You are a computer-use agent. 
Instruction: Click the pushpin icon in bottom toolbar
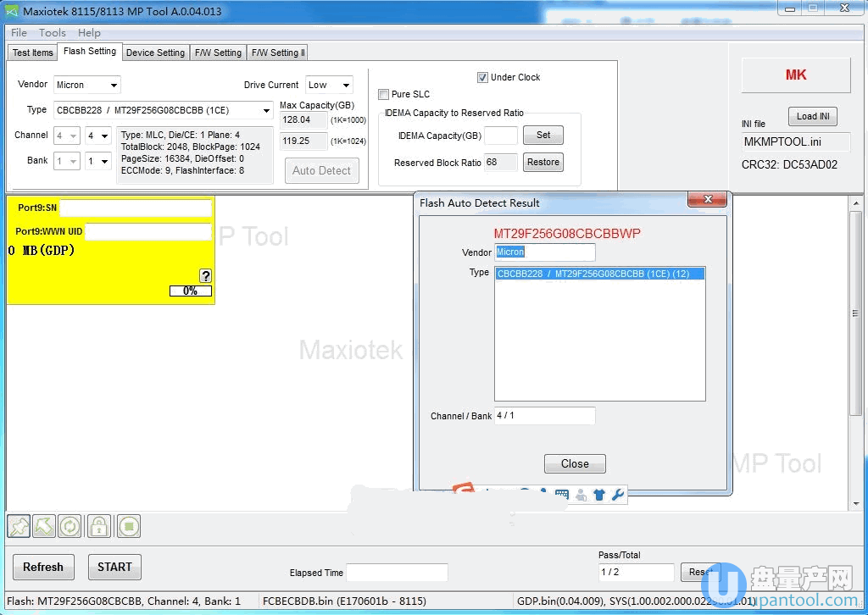19,526
